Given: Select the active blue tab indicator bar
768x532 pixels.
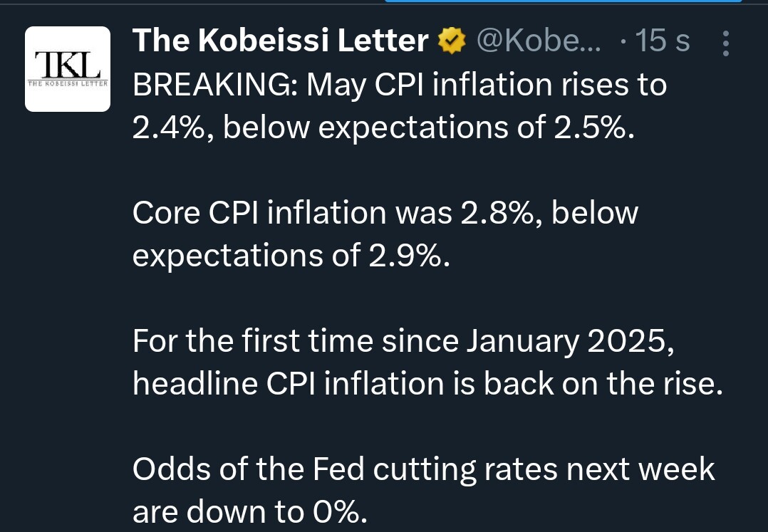Looking at the screenshot, I should pos(564,1).
